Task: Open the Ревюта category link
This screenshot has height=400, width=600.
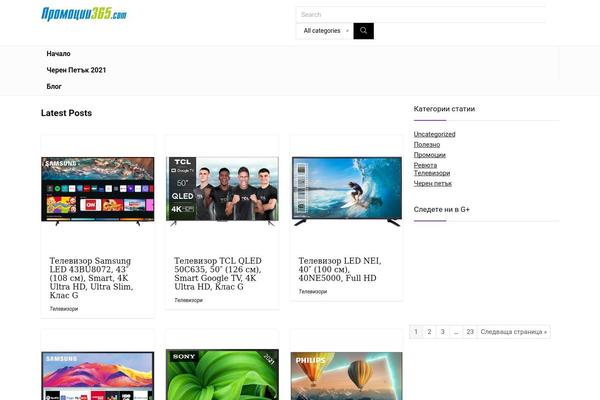Action: click(x=425, y=165)
